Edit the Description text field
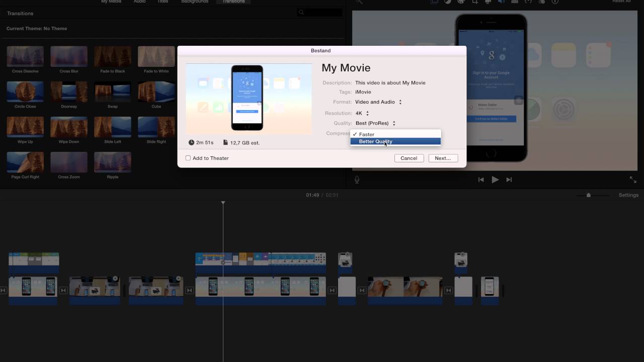The image size is (644, 362). (x=390, y=82)
